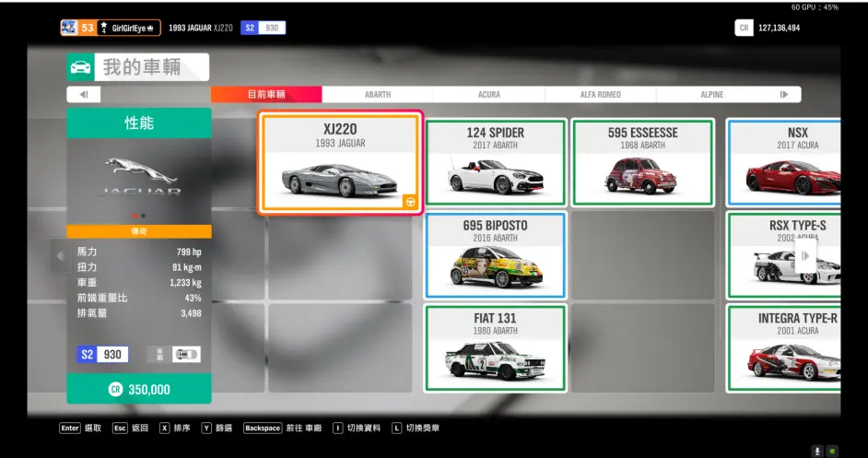This screenshot has height=458, width=868.
Task: Select the Fiat 131 1980 Abarth card
Action: point(495,348)
